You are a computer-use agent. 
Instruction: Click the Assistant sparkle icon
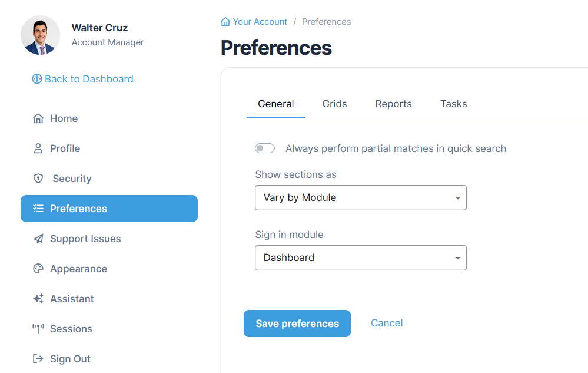pos(38,299)
